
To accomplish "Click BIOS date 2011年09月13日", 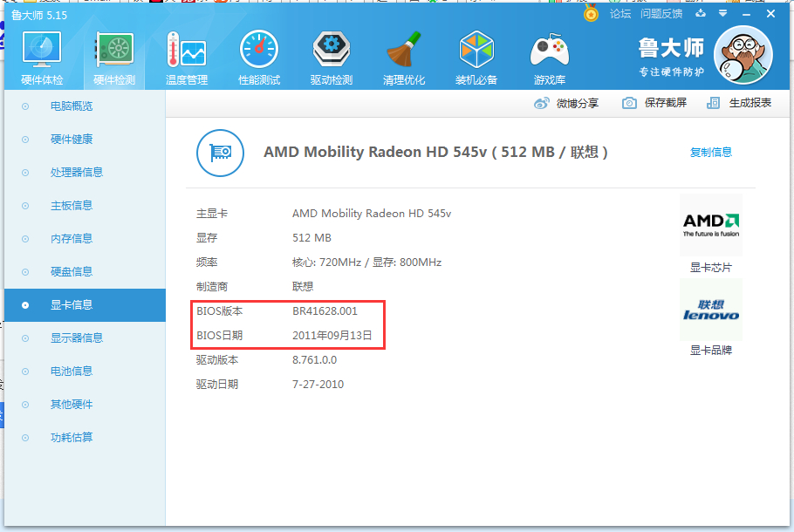I will point(332,336).
